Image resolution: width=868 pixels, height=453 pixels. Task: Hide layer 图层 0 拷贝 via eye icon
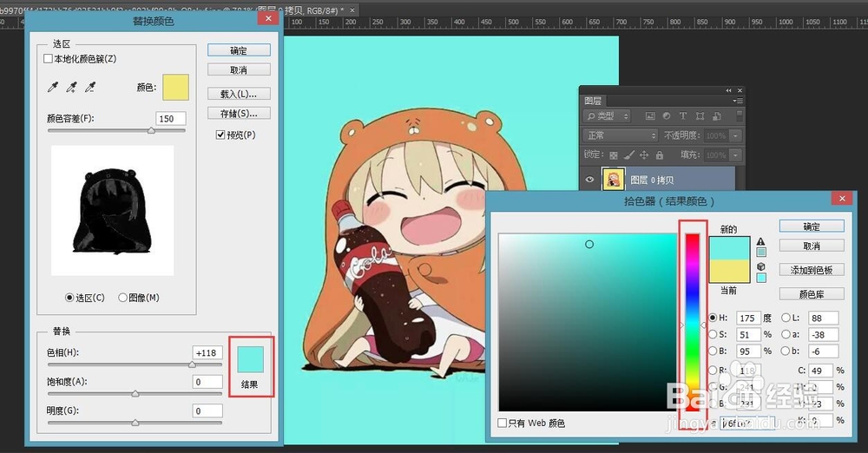(589, 180)
